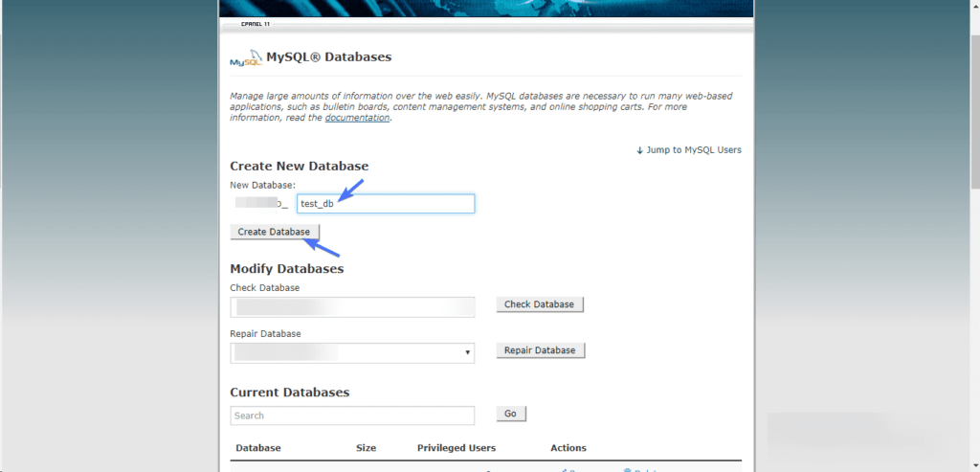980x472 pixels.
Task: Select the Size column header
Action: (x=366, y=448)
